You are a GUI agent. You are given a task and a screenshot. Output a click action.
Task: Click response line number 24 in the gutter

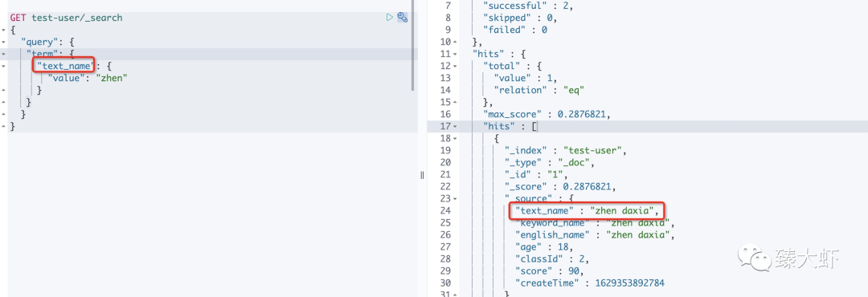[x=445, y=211]
